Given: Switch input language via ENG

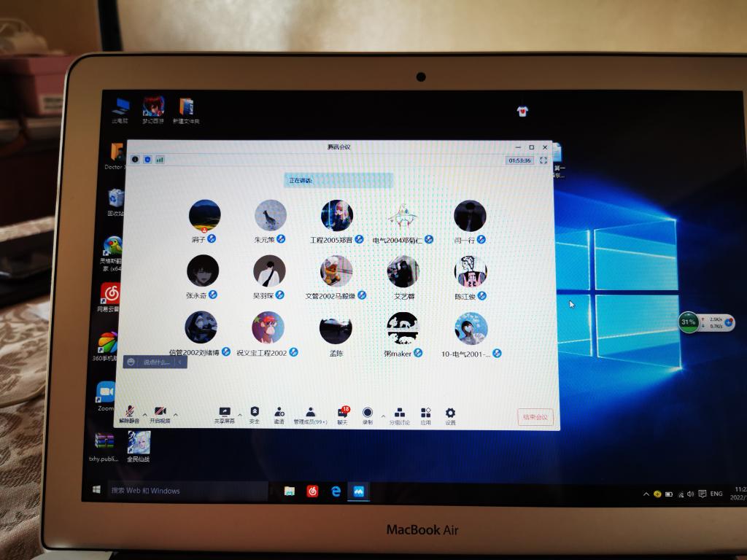Looking at the screenshot, I should 716,494.
